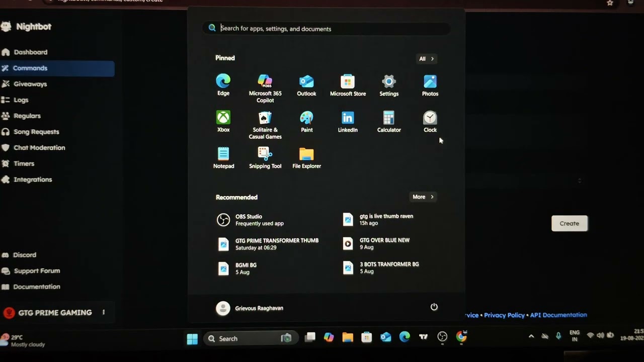Launch the Photos app

tap(430, 85)
